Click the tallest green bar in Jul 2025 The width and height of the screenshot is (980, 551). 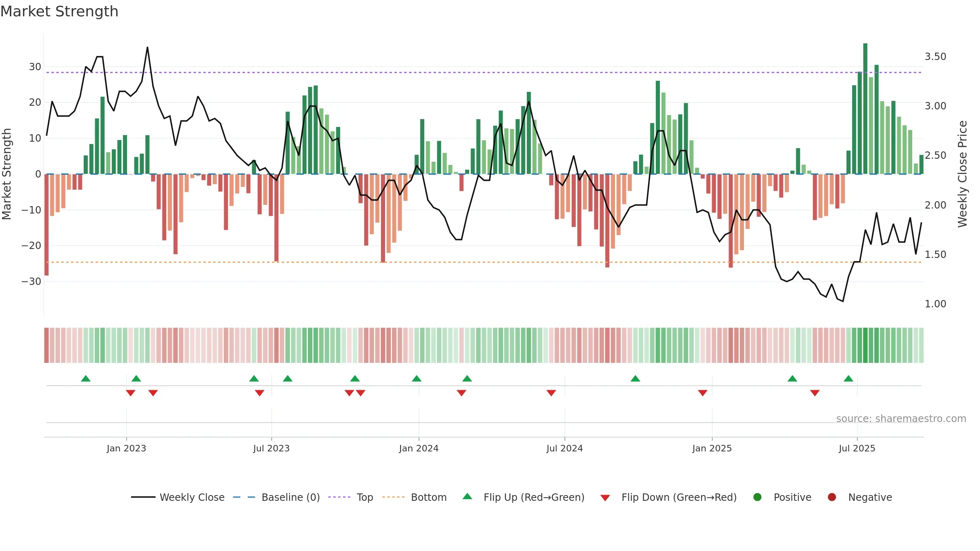[x=865, y=109]
